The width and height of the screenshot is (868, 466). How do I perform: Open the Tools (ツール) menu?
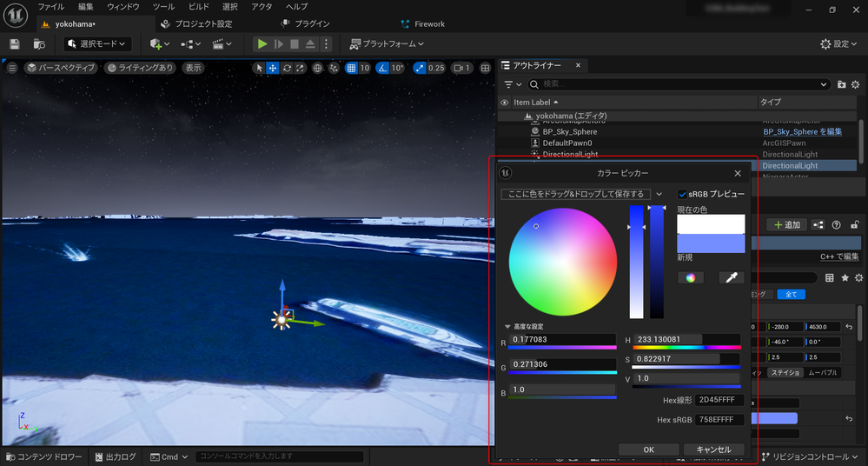163,7
